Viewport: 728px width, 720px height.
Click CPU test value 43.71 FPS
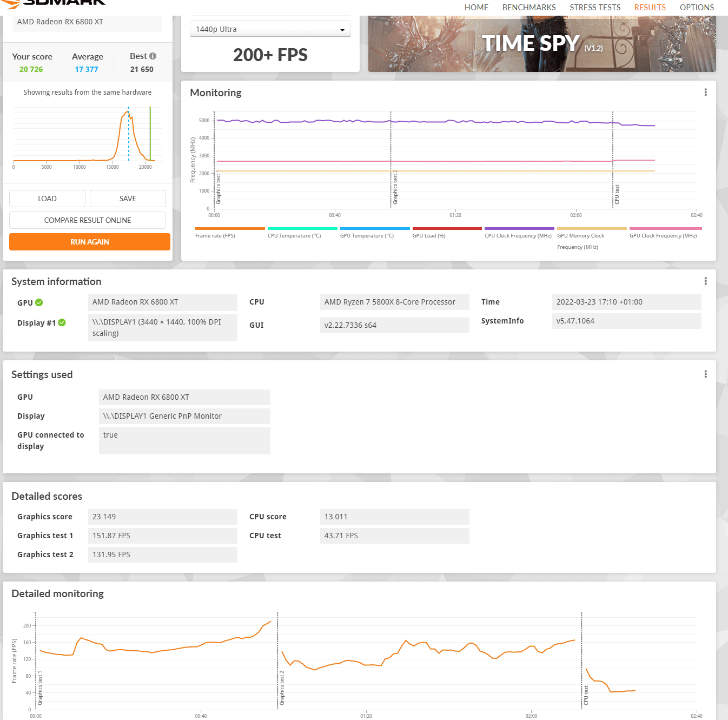[394, 536]
